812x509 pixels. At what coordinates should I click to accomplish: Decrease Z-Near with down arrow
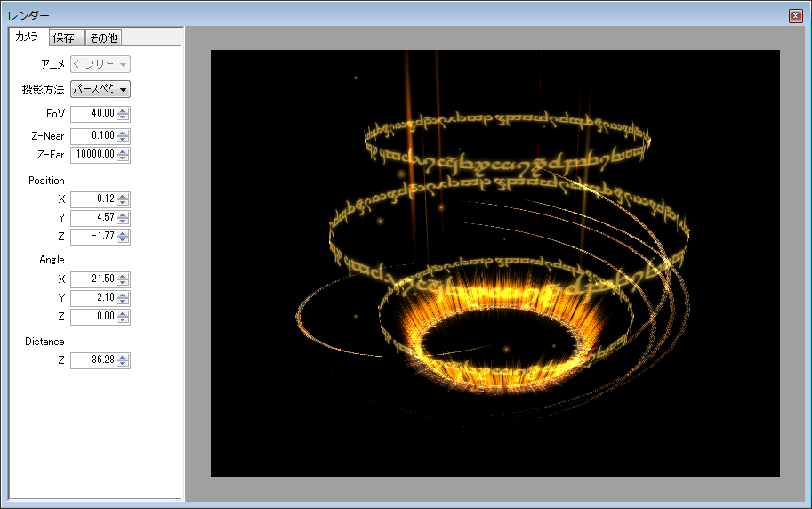pyautogui.click(x=123, y=140)
